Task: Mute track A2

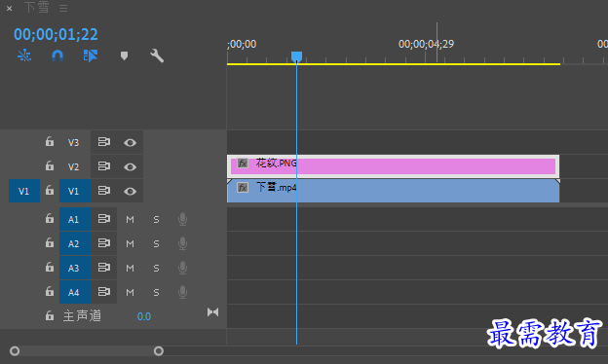Action: (130, 244)
